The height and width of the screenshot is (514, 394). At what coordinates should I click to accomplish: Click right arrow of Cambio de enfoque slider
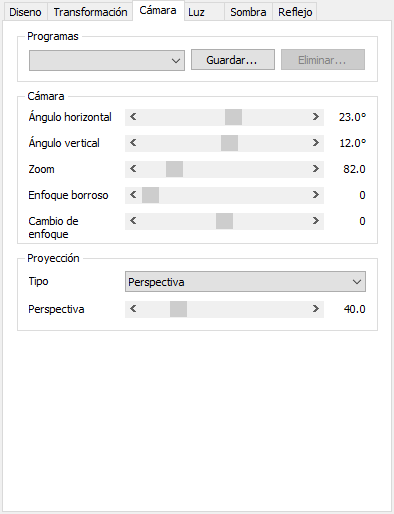click(316, 221)
